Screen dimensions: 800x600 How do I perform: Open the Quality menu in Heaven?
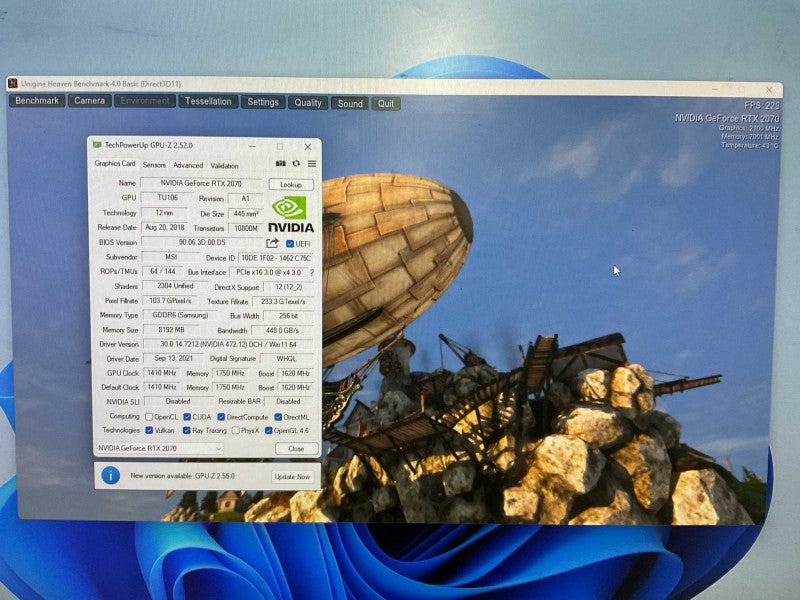(x=308, y=103)
